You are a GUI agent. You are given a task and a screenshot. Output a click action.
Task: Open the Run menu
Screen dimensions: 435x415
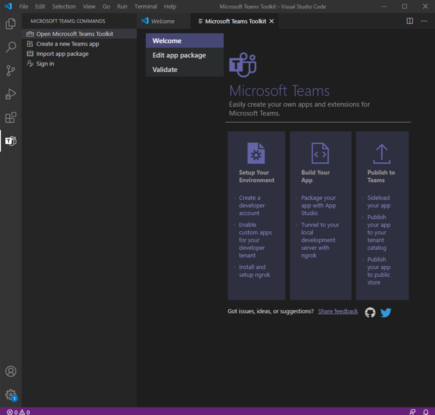pos(122,6)
